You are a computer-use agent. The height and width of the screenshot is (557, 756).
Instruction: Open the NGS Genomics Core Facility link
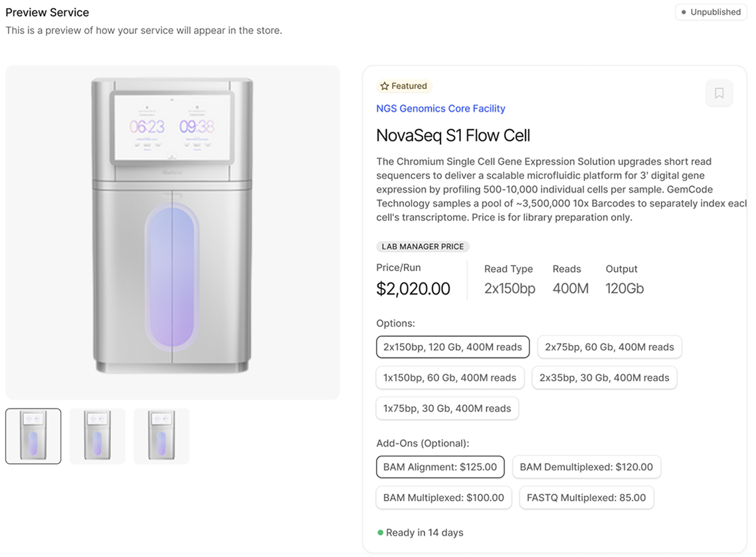coord(440,108)
